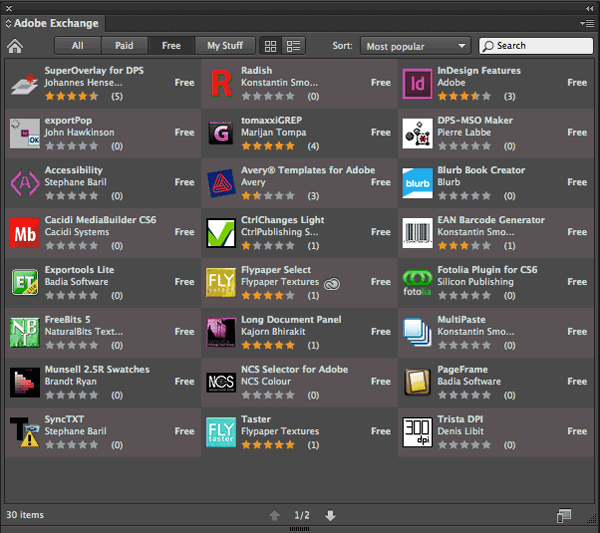Select the Exportools Lite title
600x533 pixels.
(79, 270)
